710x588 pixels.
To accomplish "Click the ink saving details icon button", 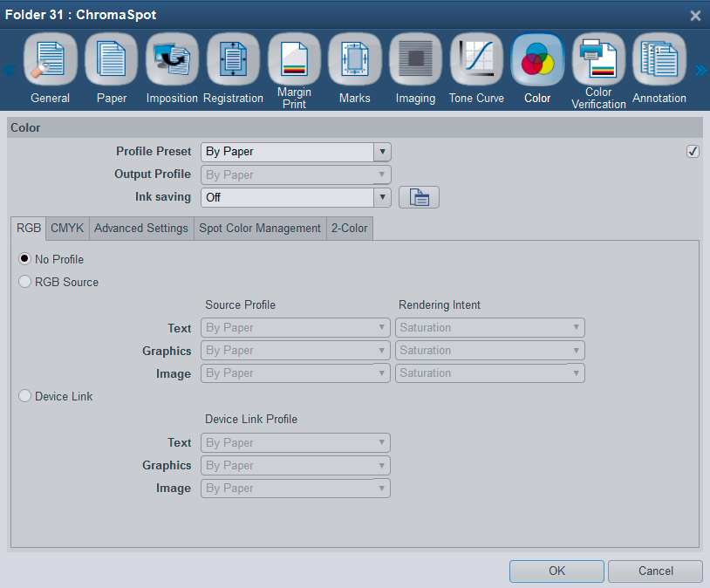I will (419, 197).
